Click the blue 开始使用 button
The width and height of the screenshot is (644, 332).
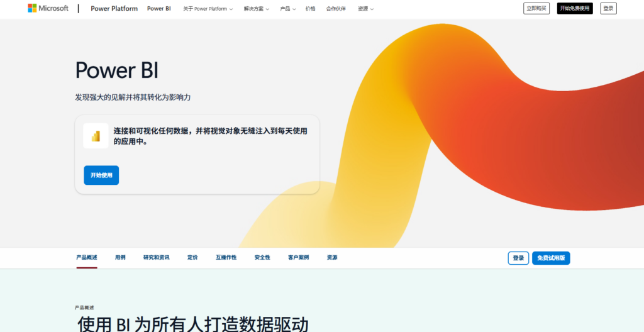click(x=101, y=175)
